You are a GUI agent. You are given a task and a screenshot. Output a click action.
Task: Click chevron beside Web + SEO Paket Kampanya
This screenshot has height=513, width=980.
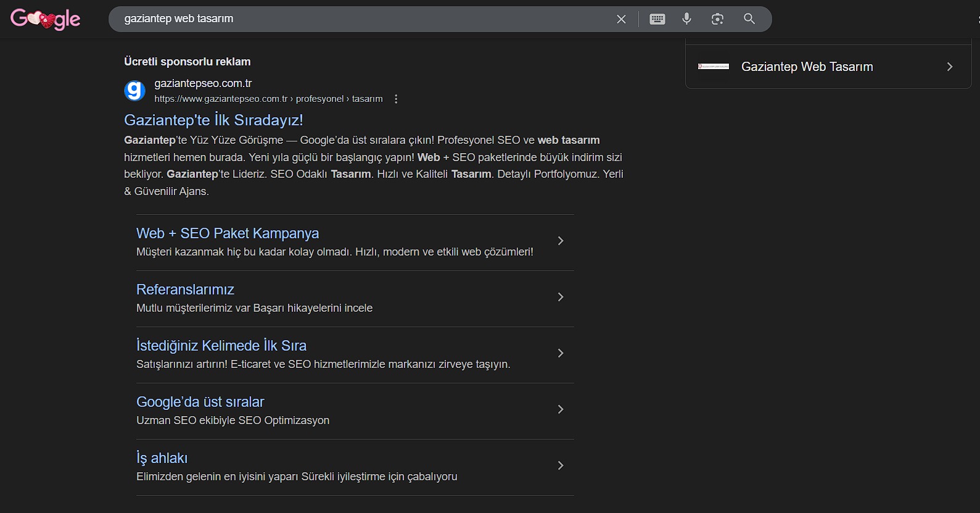point(560,241)
